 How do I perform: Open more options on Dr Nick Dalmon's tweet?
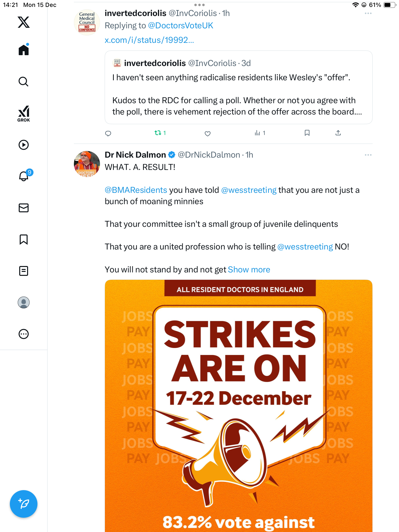368,155
